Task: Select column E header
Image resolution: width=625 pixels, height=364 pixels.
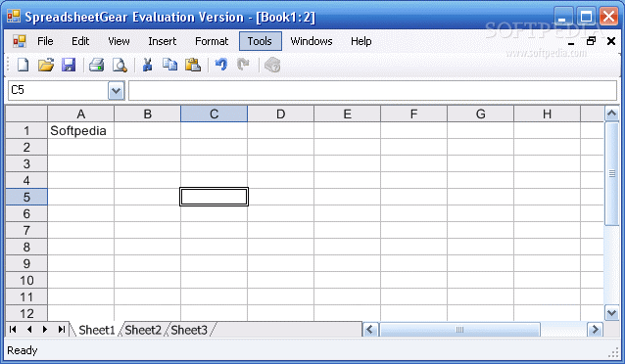Action: click(x=347, y=114)
